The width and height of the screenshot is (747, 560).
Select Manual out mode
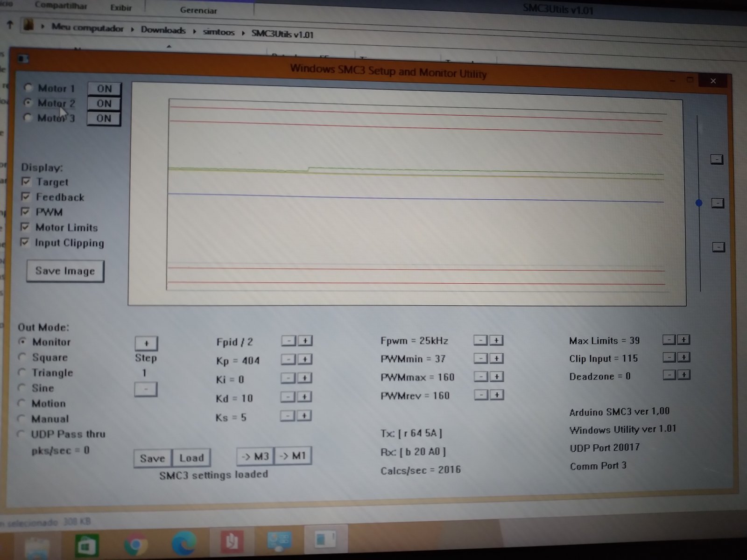[x=21, y=419]
